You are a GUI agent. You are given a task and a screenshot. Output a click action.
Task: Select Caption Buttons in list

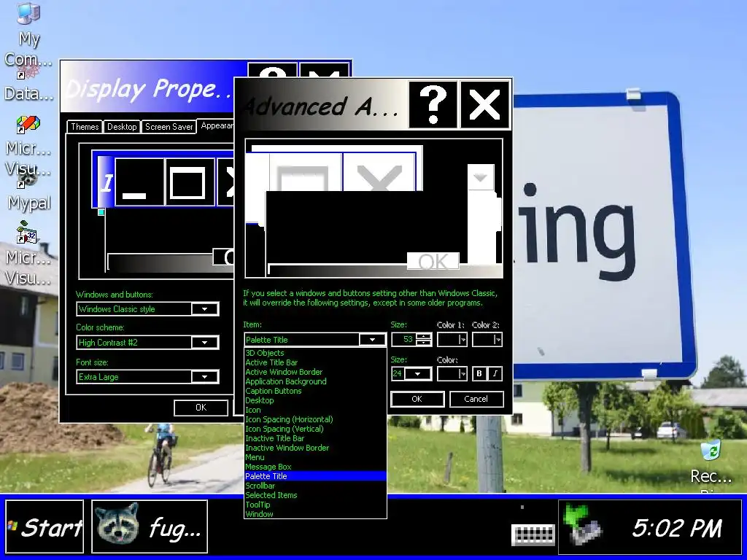315,391
